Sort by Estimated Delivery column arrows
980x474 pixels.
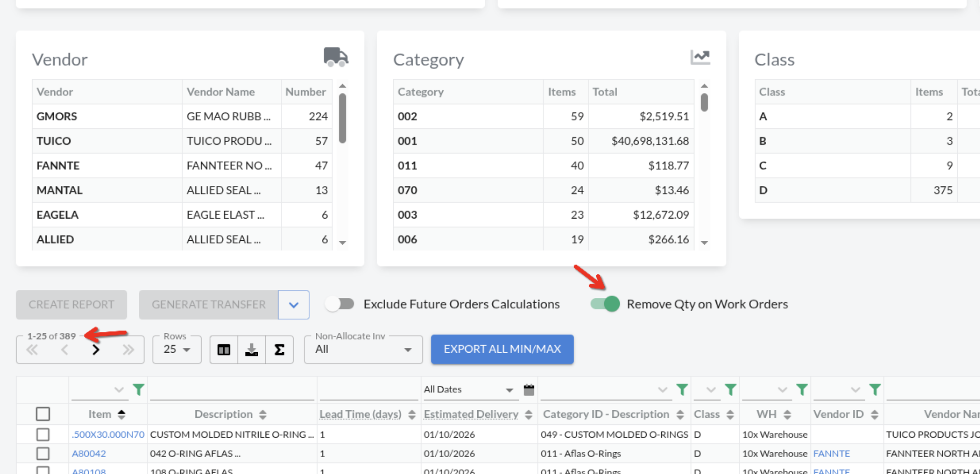pos(529,415)
